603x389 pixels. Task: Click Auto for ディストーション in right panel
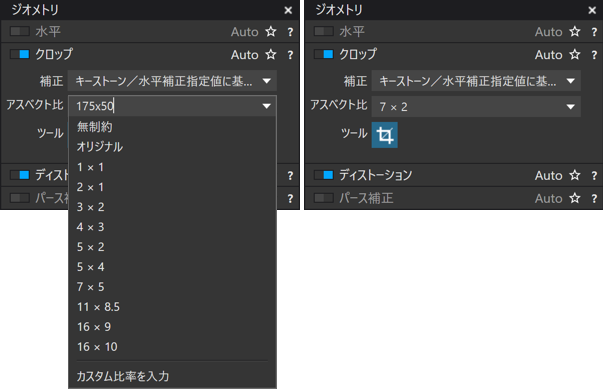tap(548, 176)
